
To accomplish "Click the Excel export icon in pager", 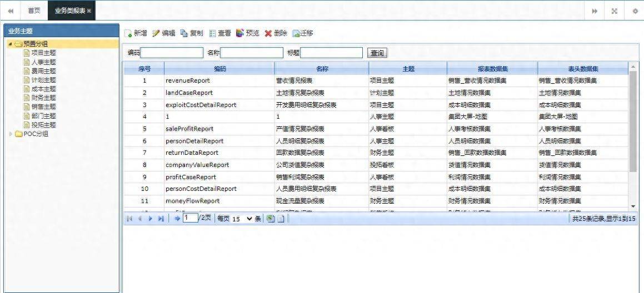I will [270, 218].
